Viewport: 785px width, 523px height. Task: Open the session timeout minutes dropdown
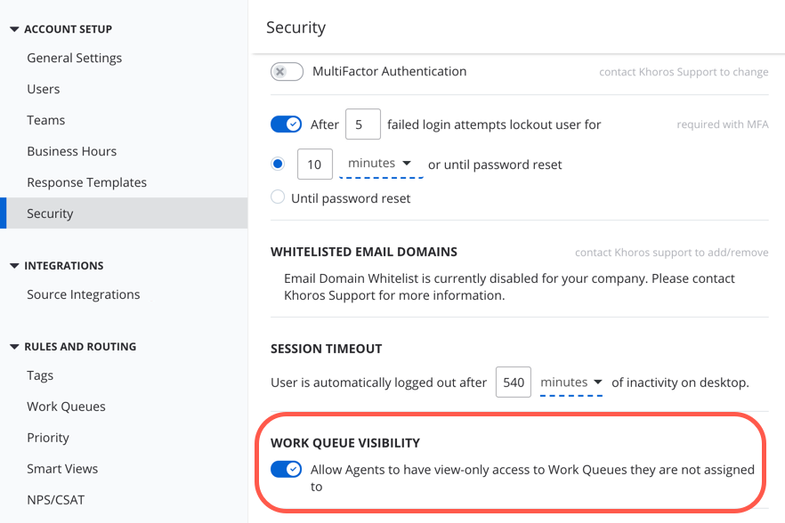coord(571,383)
